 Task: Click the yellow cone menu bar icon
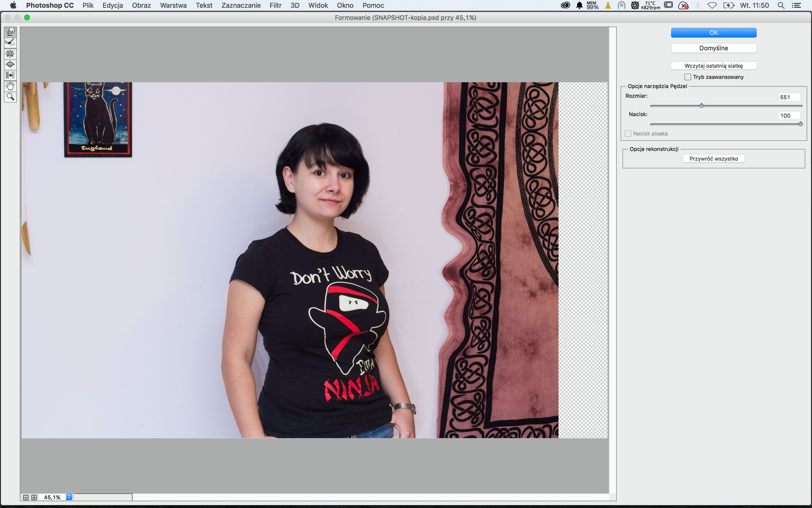tap(608, 5)
